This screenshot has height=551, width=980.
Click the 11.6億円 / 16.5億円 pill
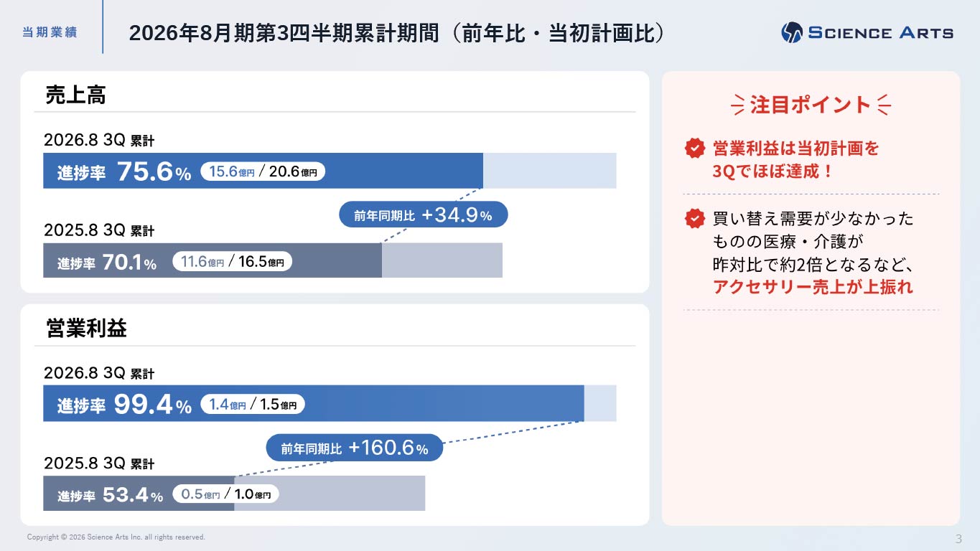(233, 261)
